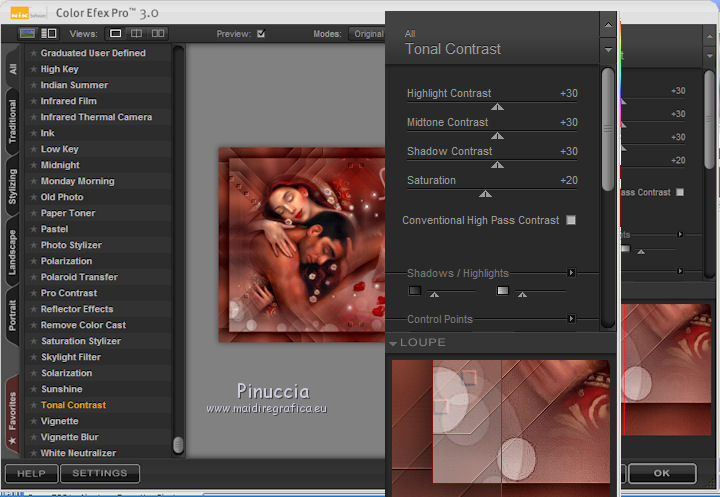
Task: Click the filter list panel toggle icon
Action: point(49,34)
